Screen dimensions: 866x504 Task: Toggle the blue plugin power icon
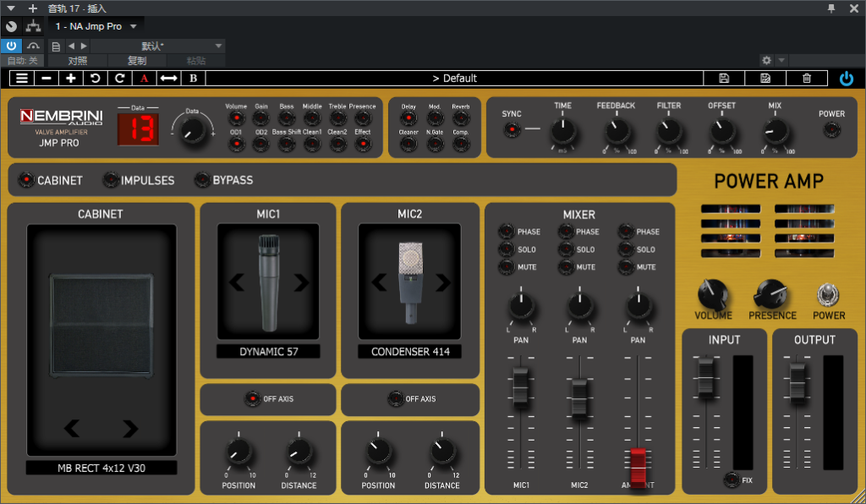[846, 79]
